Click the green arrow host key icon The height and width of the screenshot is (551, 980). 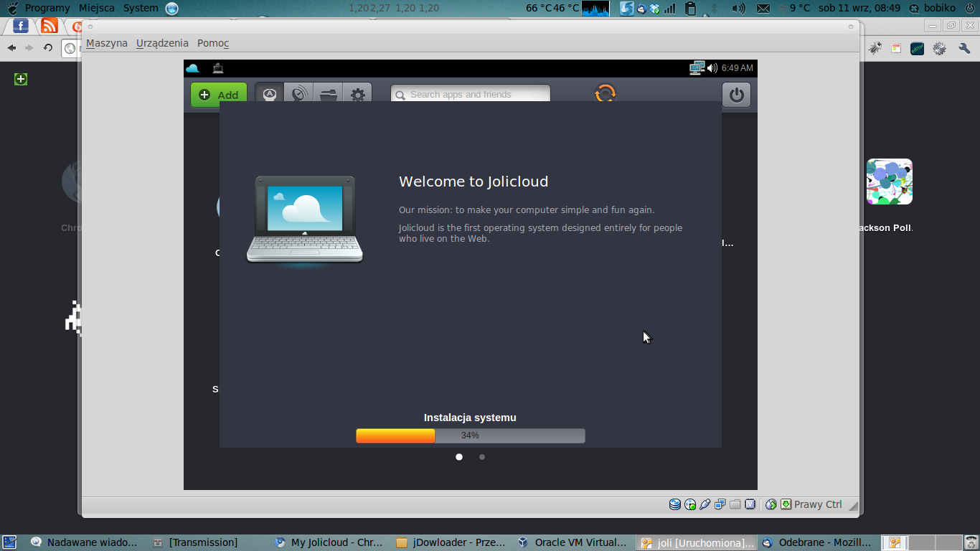pyautogui.click(x=786, y=504)
